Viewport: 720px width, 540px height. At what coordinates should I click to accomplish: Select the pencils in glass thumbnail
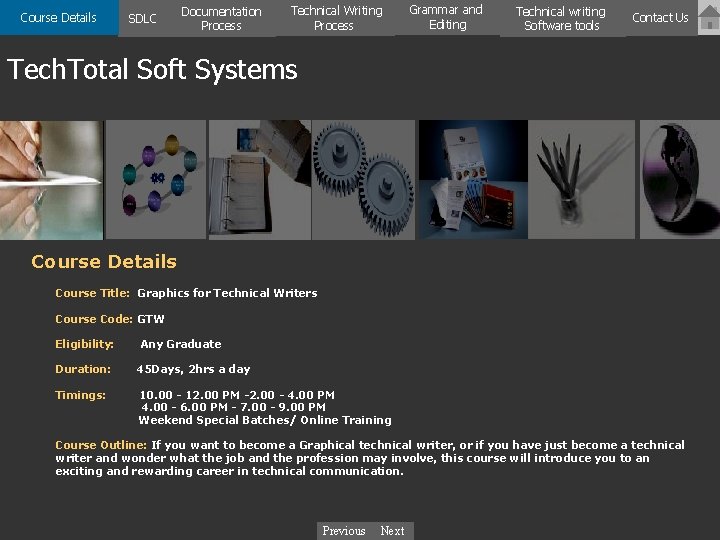582,180
